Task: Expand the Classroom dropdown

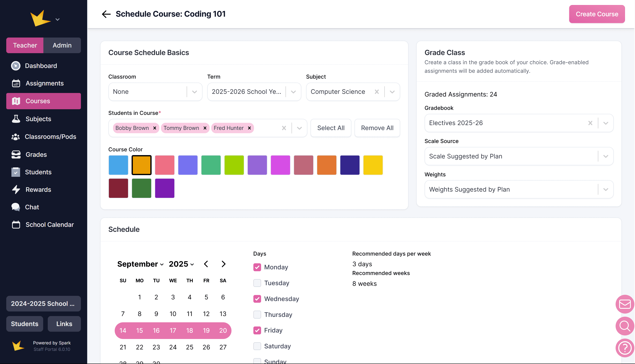Action: [194, 92]
